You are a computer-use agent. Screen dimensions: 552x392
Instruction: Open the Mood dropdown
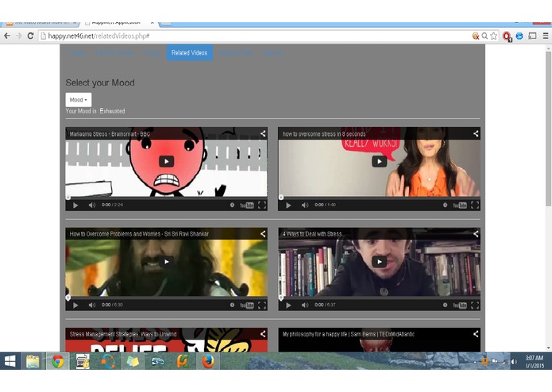pos(79,100)
